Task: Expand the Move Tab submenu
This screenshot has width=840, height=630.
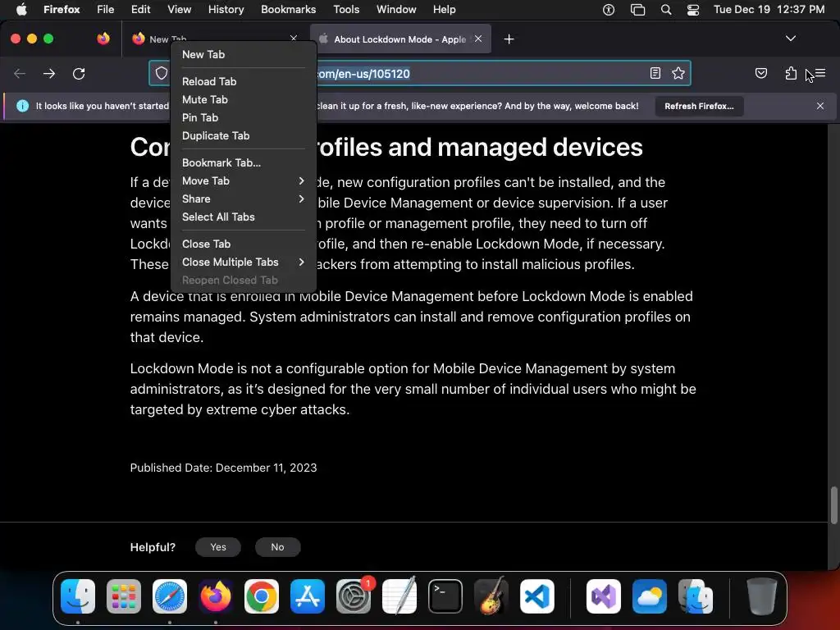Action: click(244, 181)
